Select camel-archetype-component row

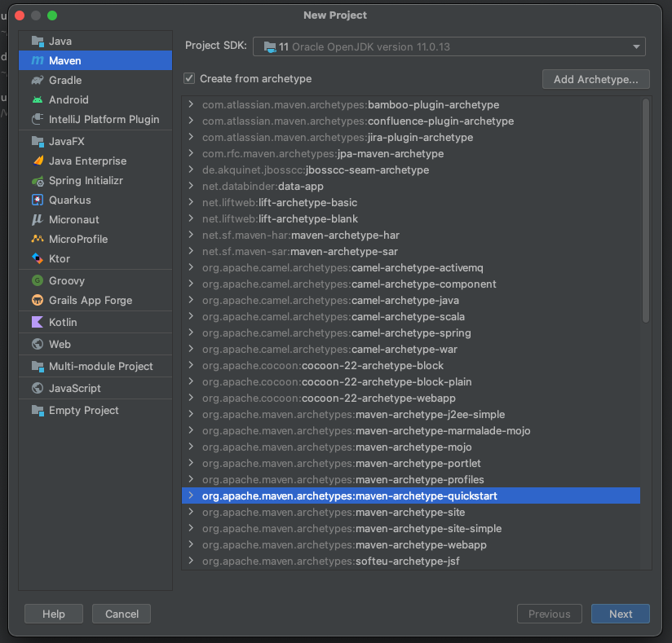pos(411,284)
